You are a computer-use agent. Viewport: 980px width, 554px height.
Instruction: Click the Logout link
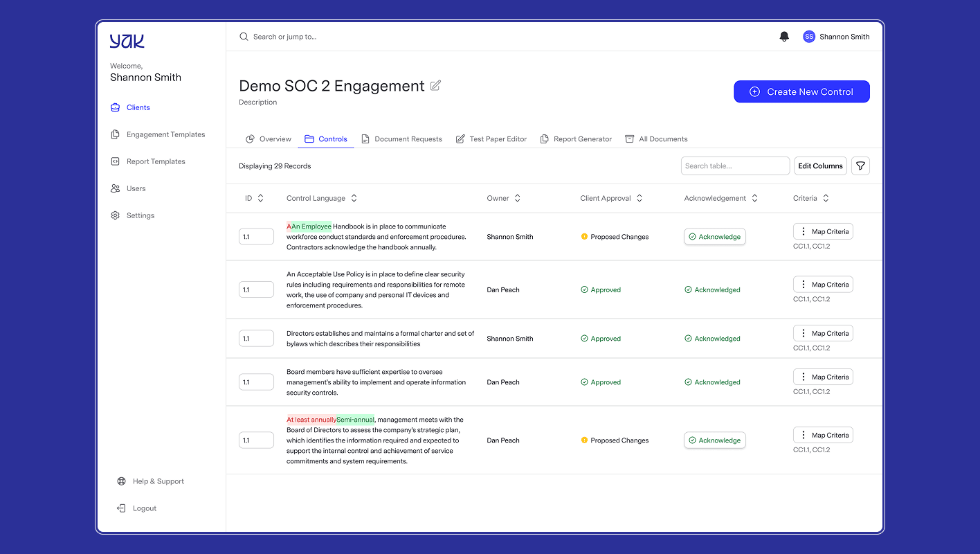137,508
